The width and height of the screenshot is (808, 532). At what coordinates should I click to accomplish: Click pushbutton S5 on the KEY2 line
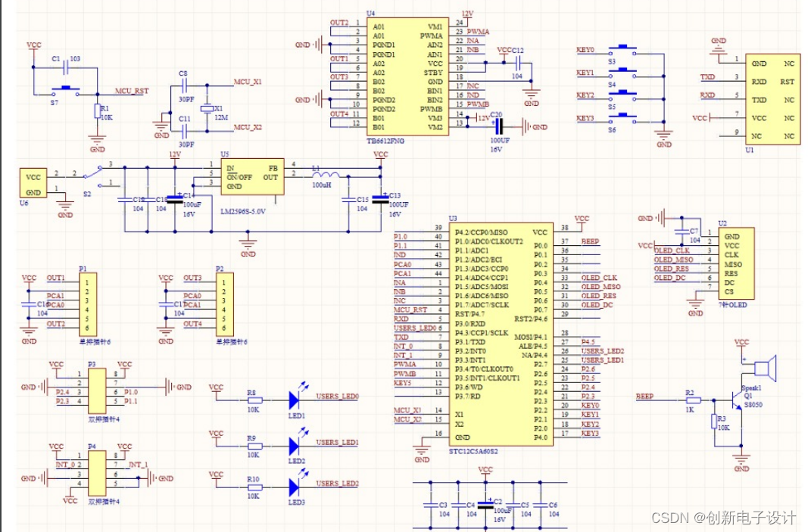point(622,96)
